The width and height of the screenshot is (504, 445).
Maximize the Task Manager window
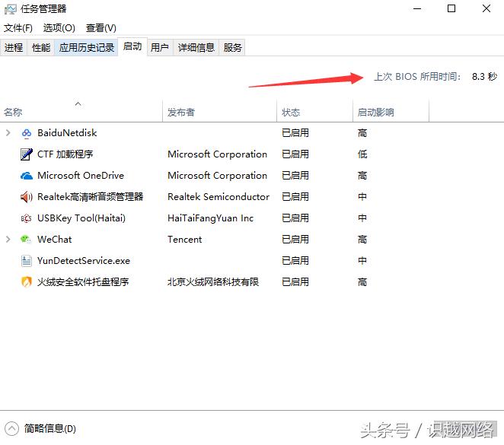pos(451,8)
